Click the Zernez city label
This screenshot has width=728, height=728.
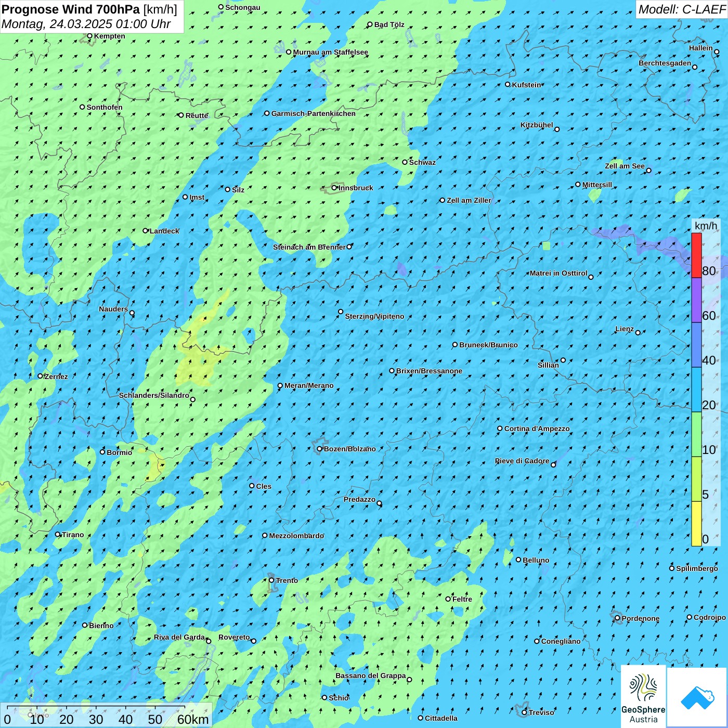coord(56,376)
